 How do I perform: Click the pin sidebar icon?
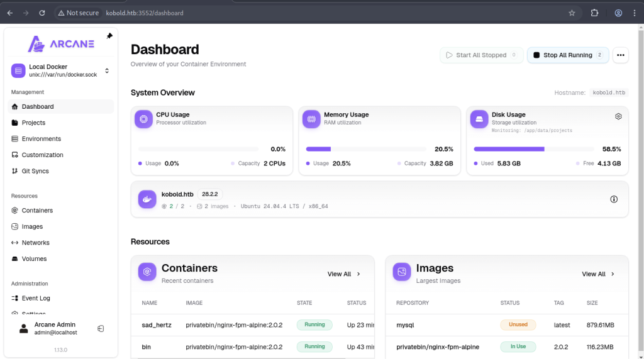coord(109,36)
